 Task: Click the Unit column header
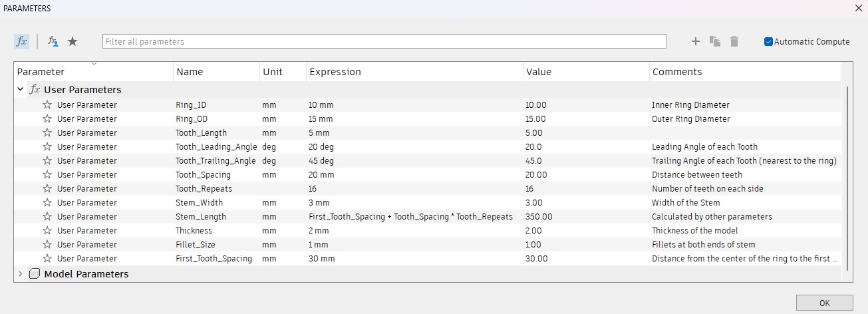(x=283, y=72)
